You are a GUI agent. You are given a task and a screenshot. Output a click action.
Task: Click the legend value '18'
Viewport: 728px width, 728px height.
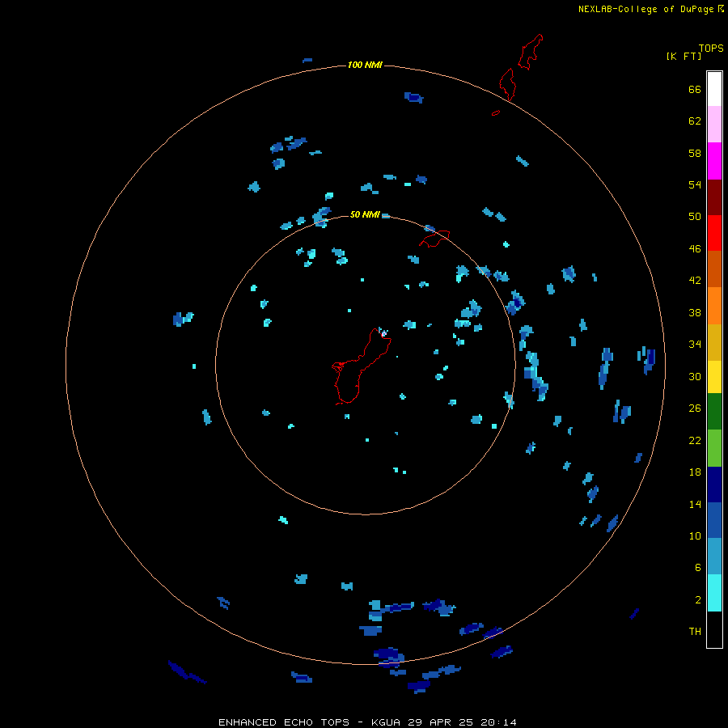pos(695,472)
